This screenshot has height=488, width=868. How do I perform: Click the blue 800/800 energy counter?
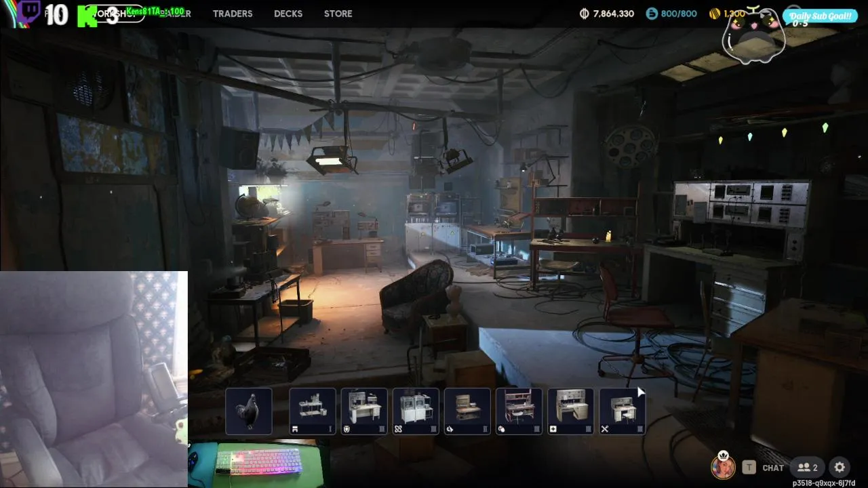coord(679,14)
